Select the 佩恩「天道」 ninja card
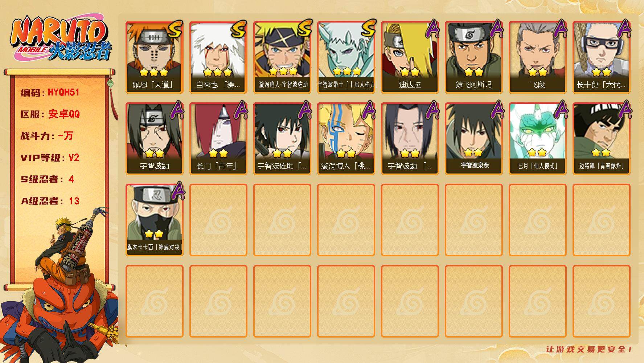The image size is (644, 363). point(154,57)
